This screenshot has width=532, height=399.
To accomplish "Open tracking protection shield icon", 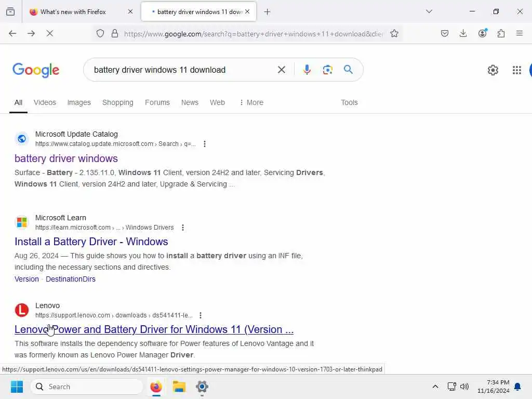I will (100, 33).
